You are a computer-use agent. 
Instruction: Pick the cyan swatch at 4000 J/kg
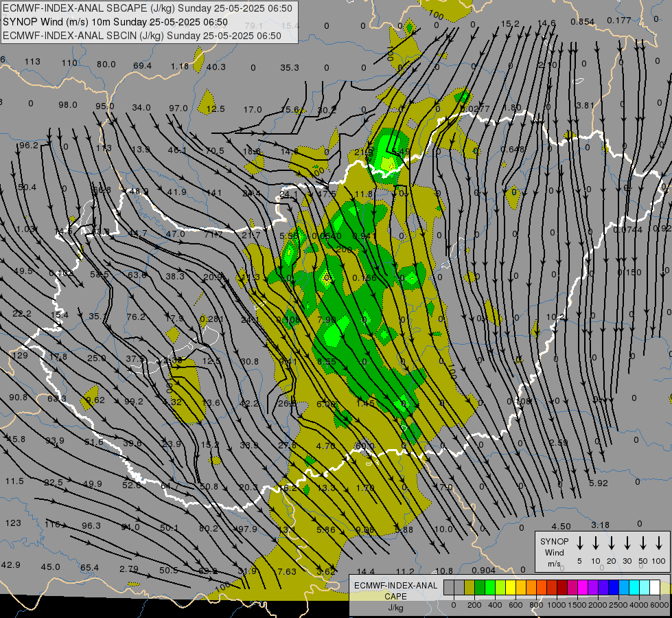(634, 587)
